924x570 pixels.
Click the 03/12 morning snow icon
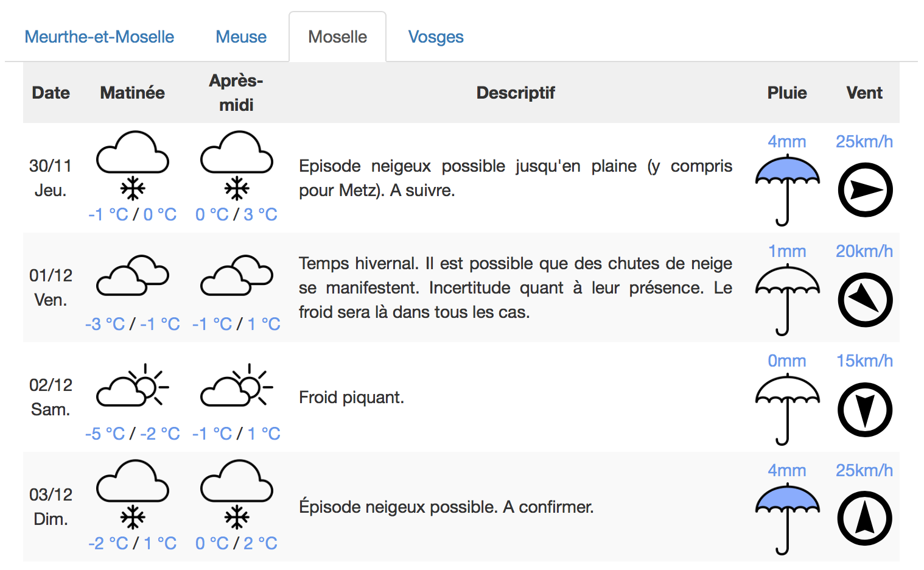pyautogui.click(x=133, y=494)
